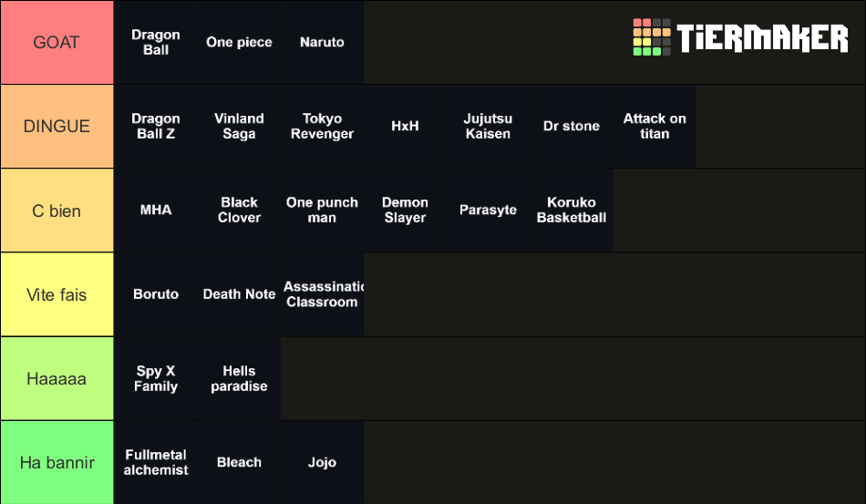Select the Fullmetal alchemist tile
Viewport: 866px width, 504px height.
click(x=156, y=463)
